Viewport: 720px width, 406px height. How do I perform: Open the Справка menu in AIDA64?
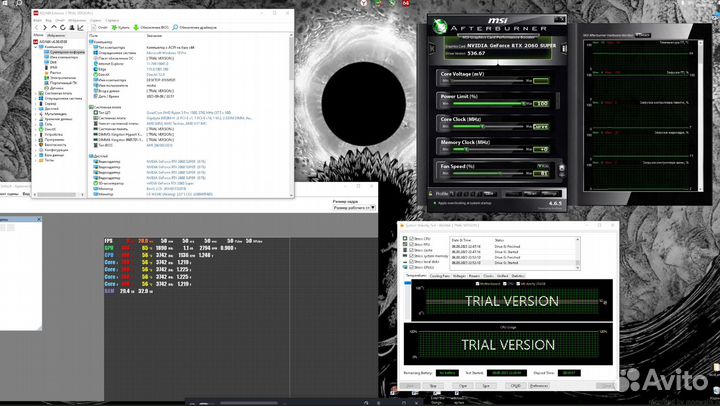[112, 20]
